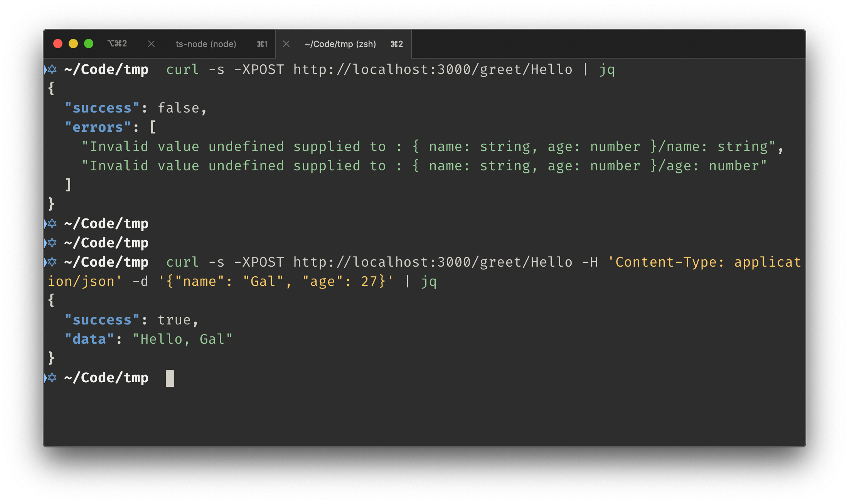This screenshot has width=849, height=504.
Task: Click '"data": "Hello, Gal"' line
Action: (x=149, y=339)
